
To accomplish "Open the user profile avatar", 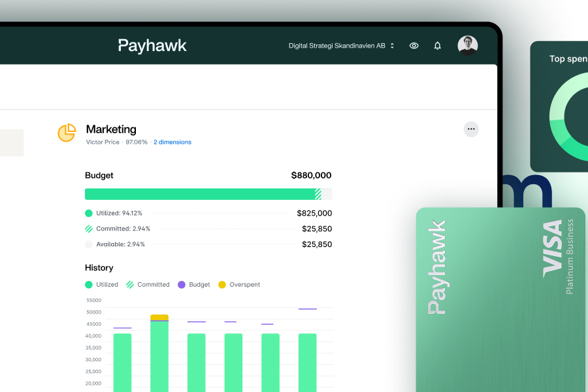I will 468,46.
